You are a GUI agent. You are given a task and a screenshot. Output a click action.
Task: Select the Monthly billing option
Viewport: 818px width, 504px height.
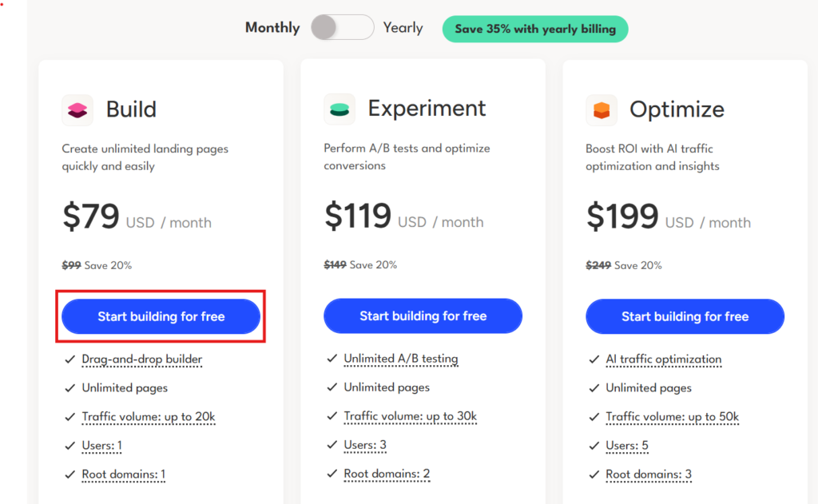point(272,27)
